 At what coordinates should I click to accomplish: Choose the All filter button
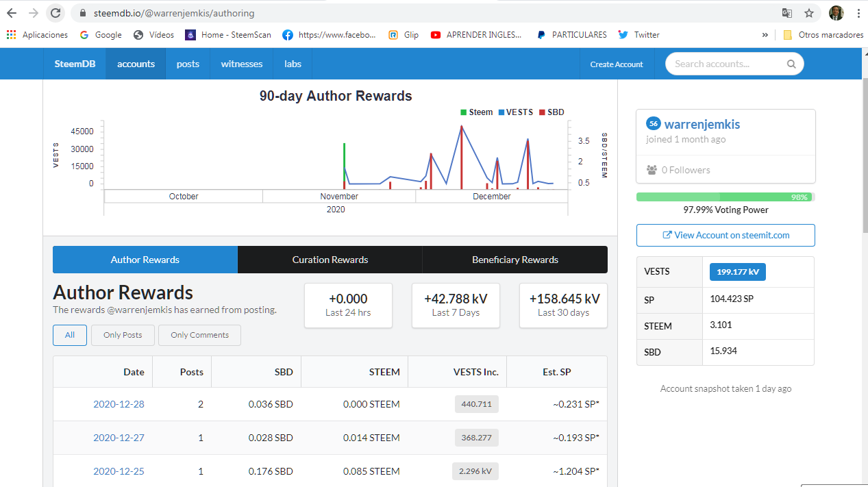click(x=70, y=335)
